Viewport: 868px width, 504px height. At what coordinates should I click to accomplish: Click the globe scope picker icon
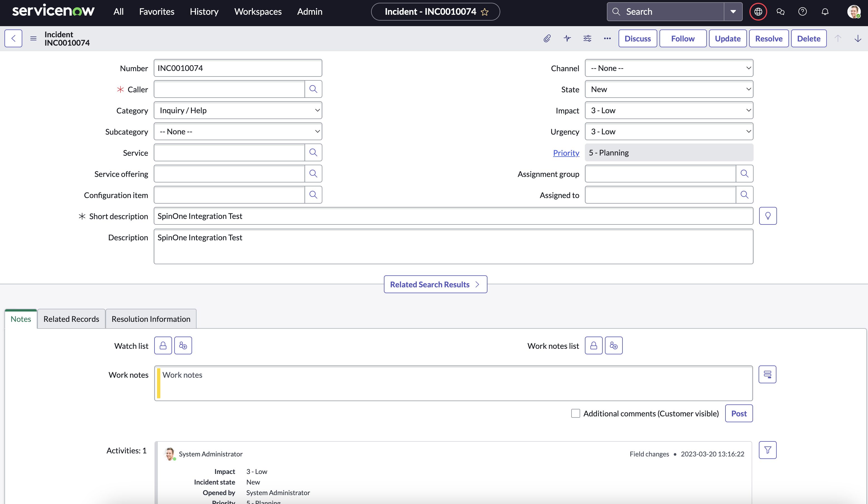click(758, 12)
